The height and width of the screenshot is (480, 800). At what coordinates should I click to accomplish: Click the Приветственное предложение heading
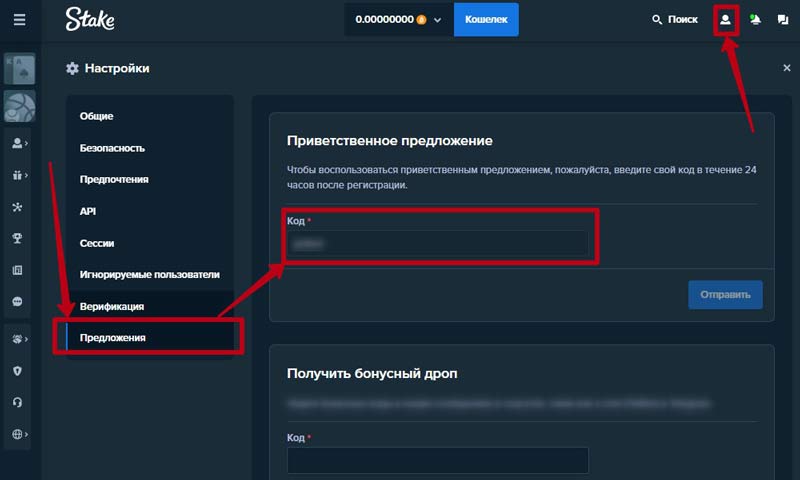click(390, 141)
